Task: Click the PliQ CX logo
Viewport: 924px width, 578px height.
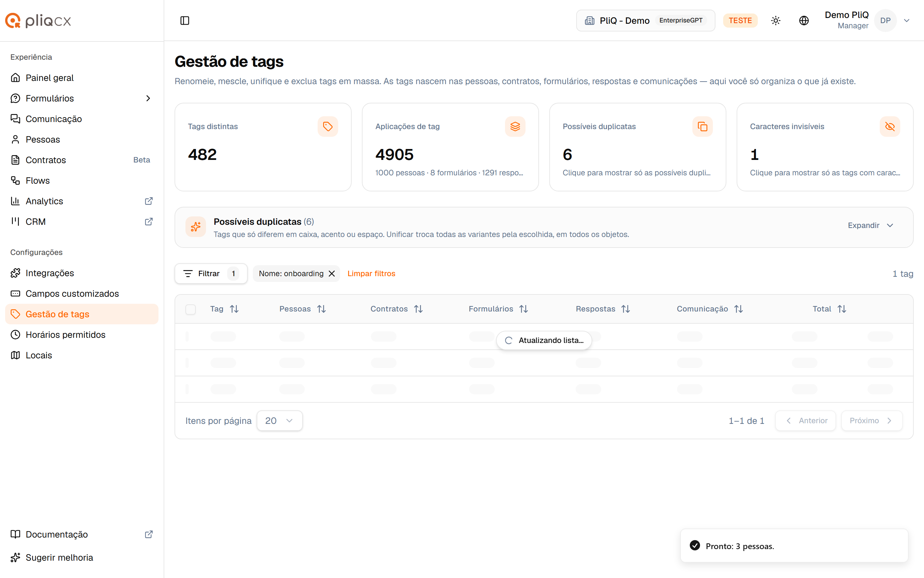Action: (38, 21)
